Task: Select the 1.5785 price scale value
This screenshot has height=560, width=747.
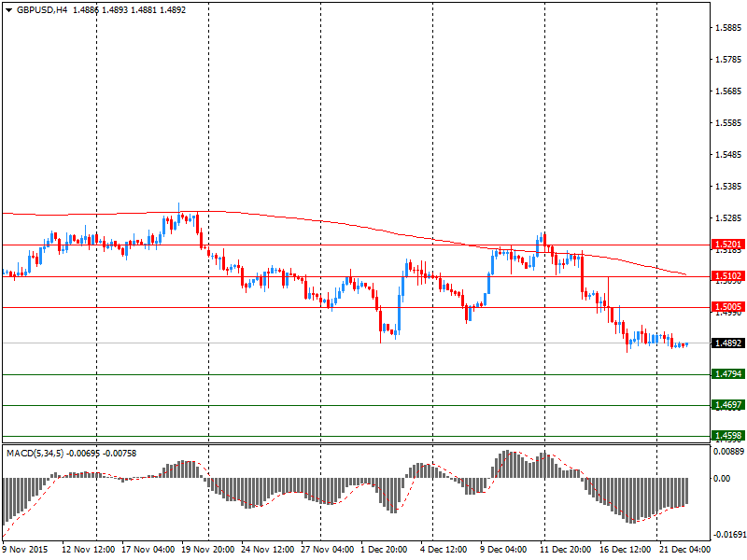Action: (728, 60)
